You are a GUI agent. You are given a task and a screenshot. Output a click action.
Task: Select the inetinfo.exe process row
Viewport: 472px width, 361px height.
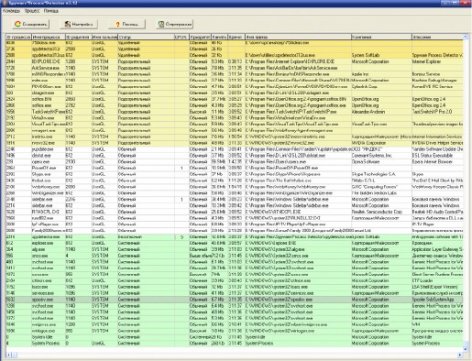(234, 137)
